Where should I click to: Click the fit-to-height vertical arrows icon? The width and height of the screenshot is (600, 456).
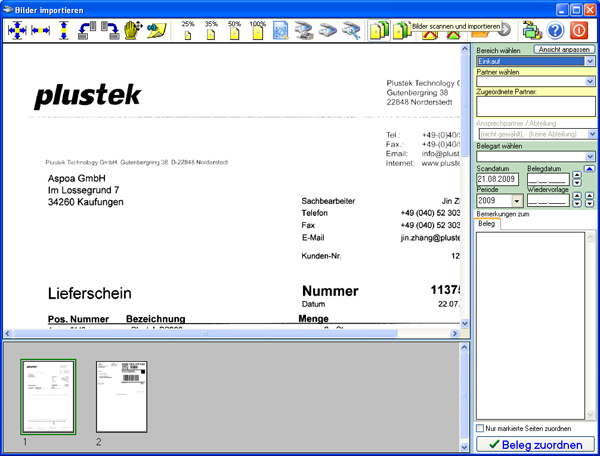[x=64, y=30]
